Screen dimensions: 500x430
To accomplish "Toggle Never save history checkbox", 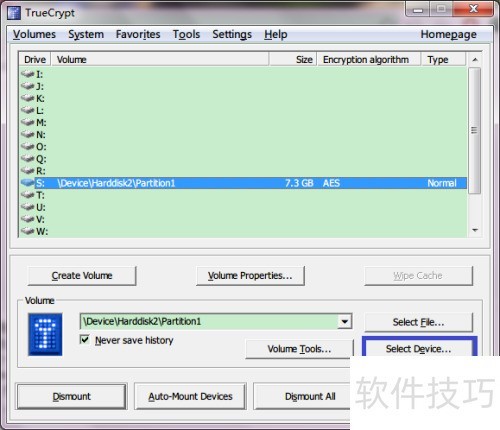I will tap(85, 340).
